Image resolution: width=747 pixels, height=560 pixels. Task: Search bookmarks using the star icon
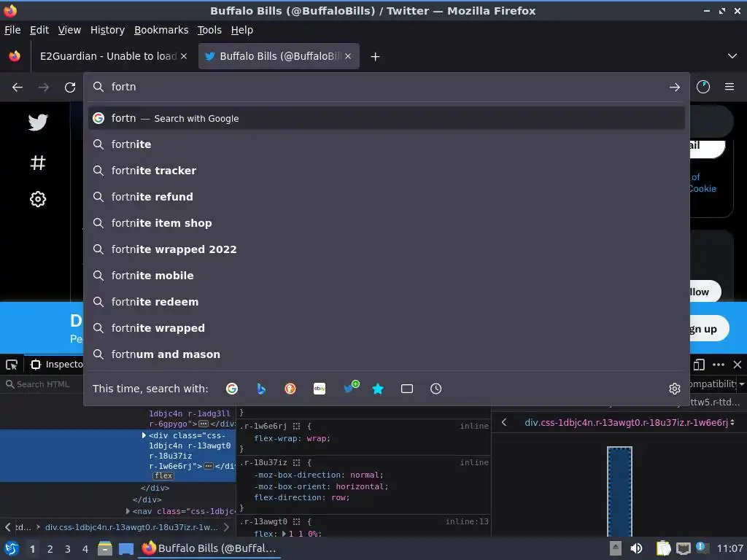tap(378, 389)
